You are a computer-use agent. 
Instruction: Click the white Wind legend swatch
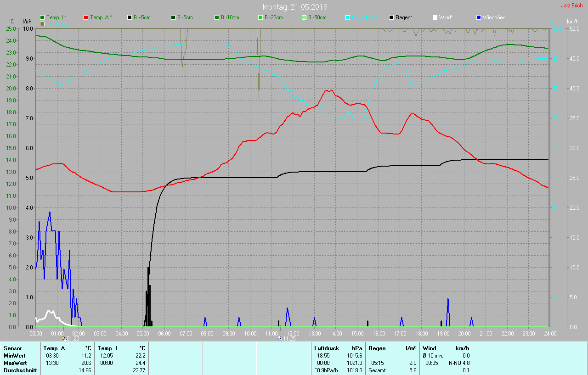(435, 17)
